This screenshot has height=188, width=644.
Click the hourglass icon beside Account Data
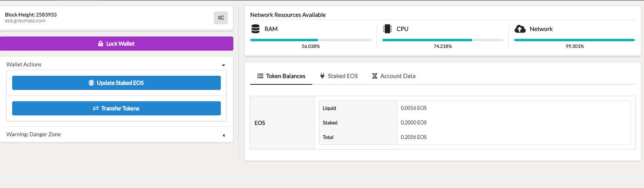[x=375, y=76]
